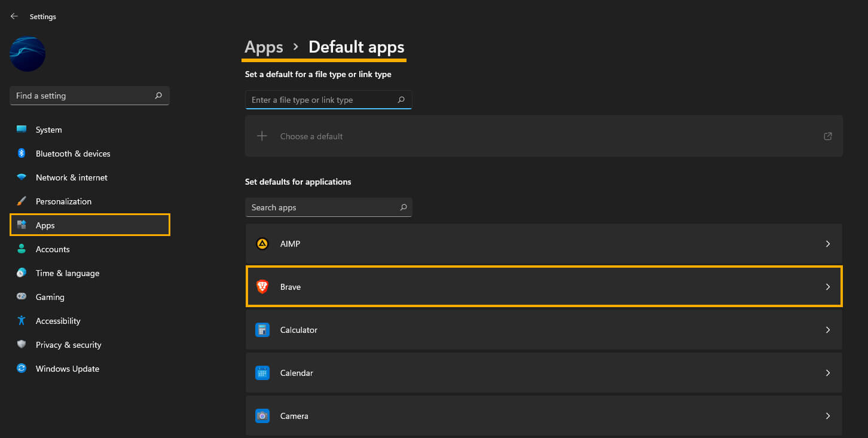
Task: Click the Choose a default button
Action: pyautogui.click(x=544, y=136)
